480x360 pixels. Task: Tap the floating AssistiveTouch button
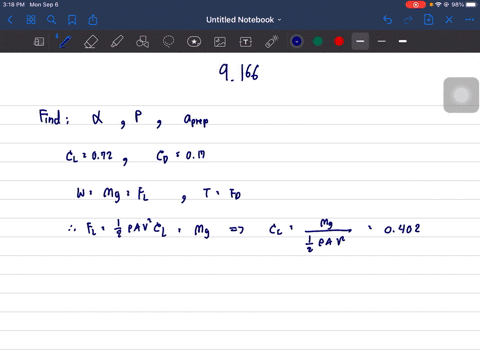tap(461, 95)
